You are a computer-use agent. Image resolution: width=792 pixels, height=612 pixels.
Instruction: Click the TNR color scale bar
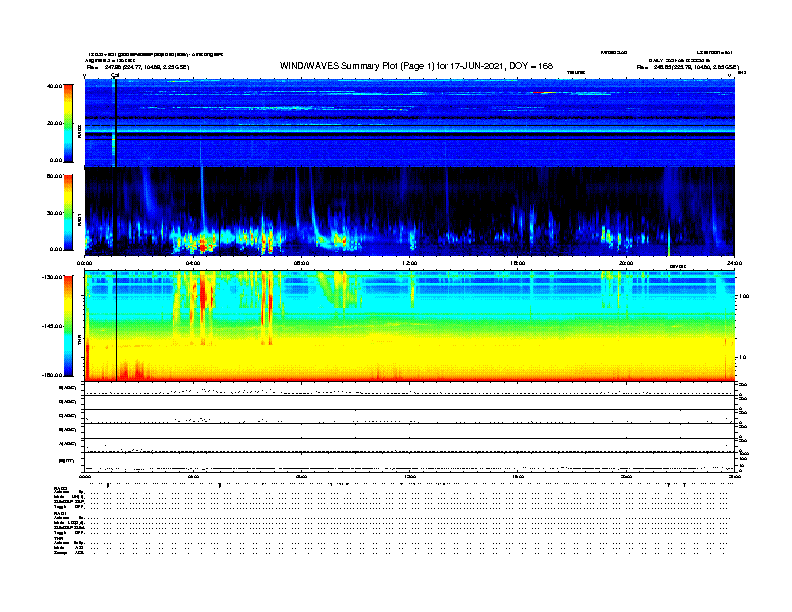point(68,326)
